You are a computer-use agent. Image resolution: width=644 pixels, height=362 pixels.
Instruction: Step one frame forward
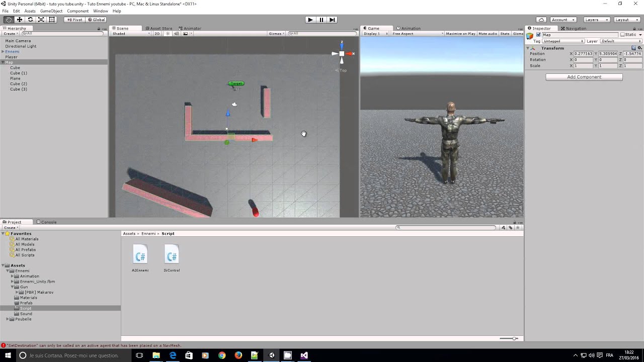[x=332, y=20]
